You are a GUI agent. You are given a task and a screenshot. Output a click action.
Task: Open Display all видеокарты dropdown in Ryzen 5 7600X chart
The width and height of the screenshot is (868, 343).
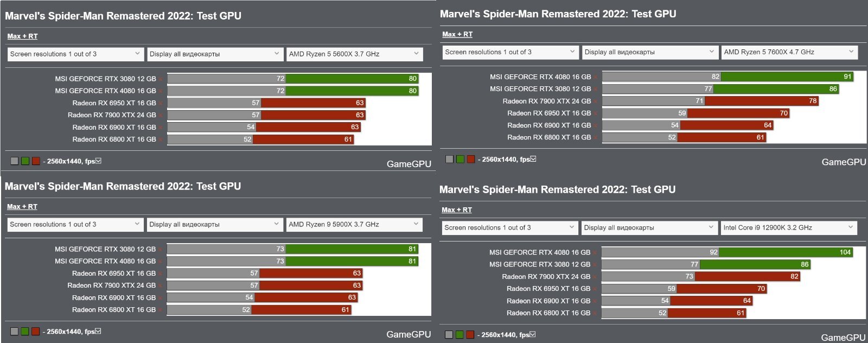650,52
